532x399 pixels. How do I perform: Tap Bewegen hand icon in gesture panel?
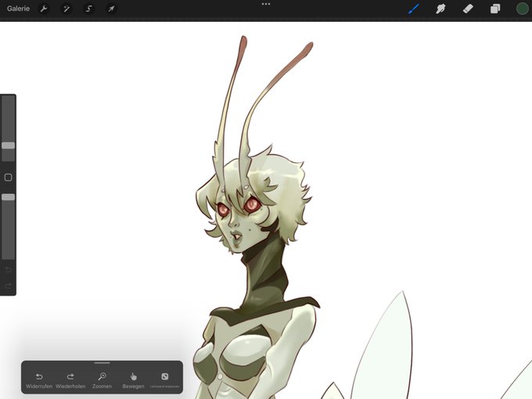[133, 380]
